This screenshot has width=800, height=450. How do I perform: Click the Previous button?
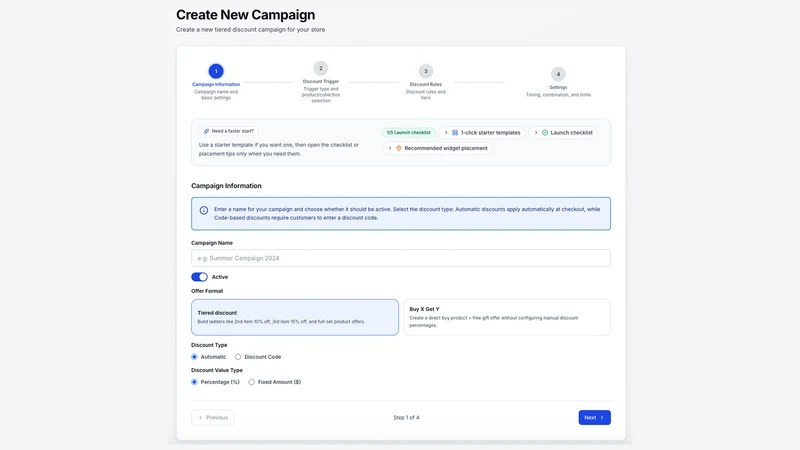coord(213,417)
